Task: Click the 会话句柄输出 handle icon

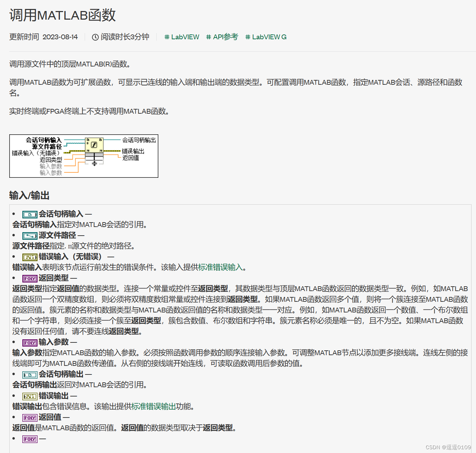Action: 30,374
